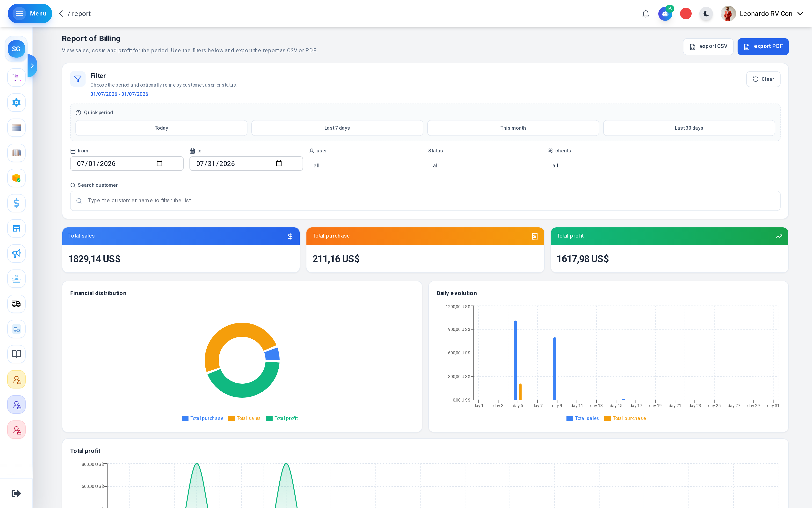Click the "1829,14 US$" total sales value

click(94, 259)
